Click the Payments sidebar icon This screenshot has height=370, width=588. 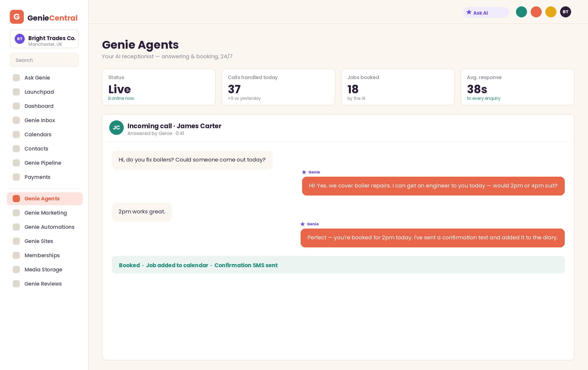(16, 177)
